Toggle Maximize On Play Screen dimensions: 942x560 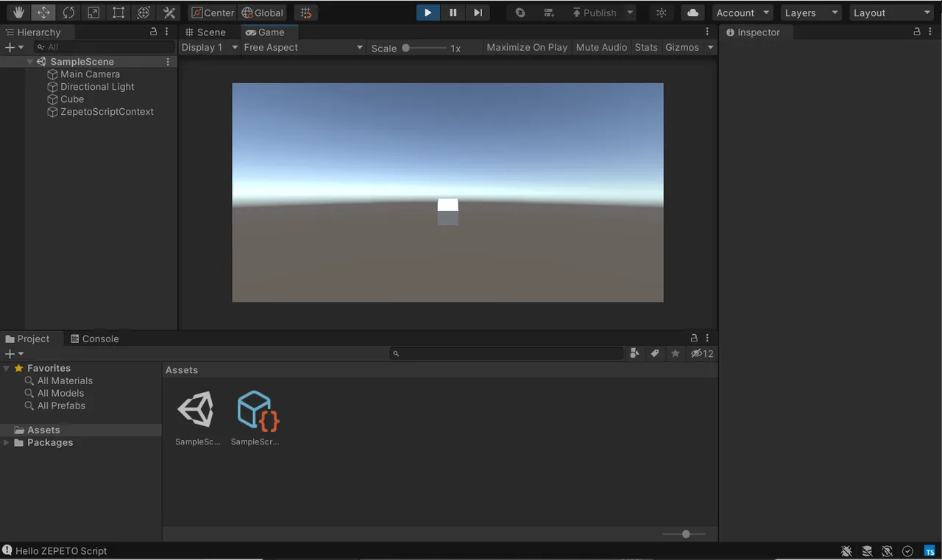[x=527, y=47]
